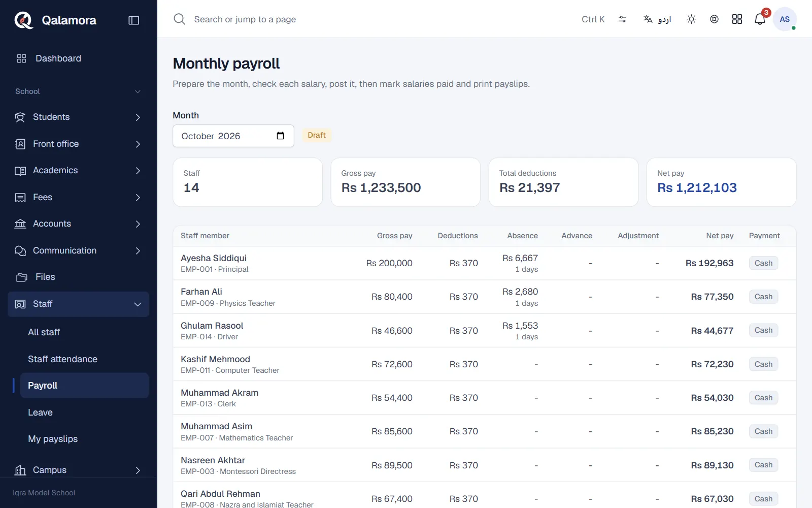
Task: Expand the Front office menu
Action: click(79, 144)
